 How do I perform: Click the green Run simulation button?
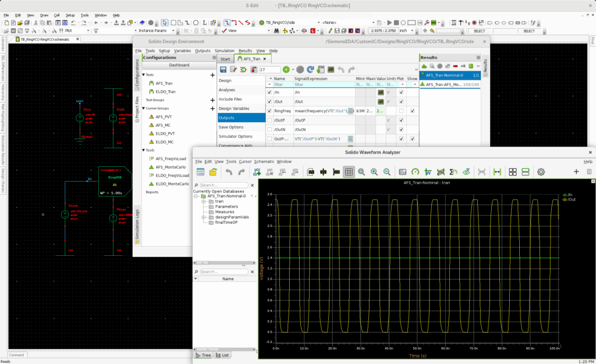pos(286,69)
